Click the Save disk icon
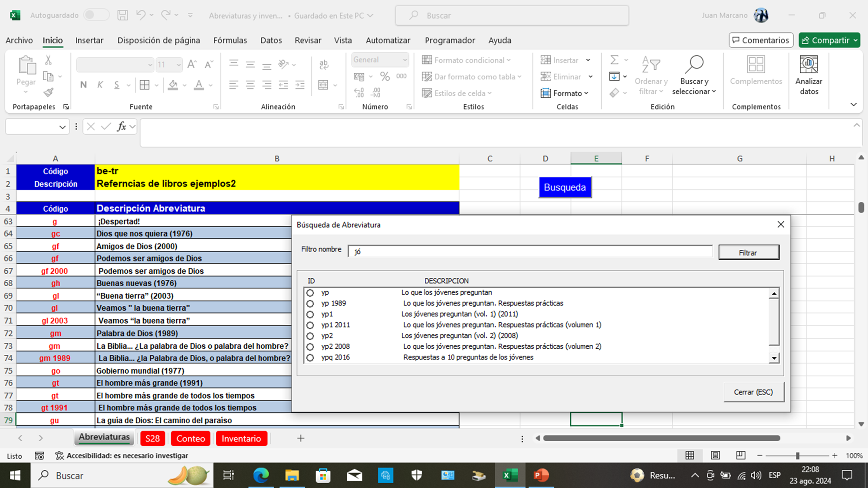The image size is (868, 488). 123,16
